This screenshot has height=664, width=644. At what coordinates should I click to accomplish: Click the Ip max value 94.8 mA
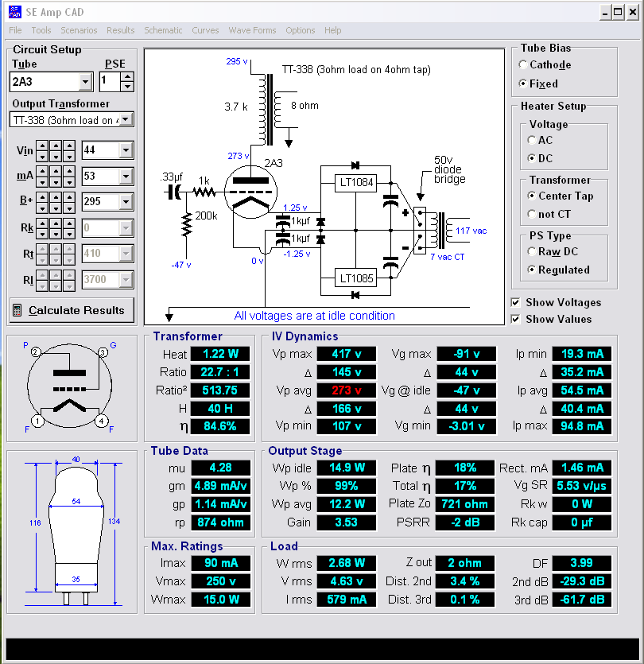[x=582, y=426]
